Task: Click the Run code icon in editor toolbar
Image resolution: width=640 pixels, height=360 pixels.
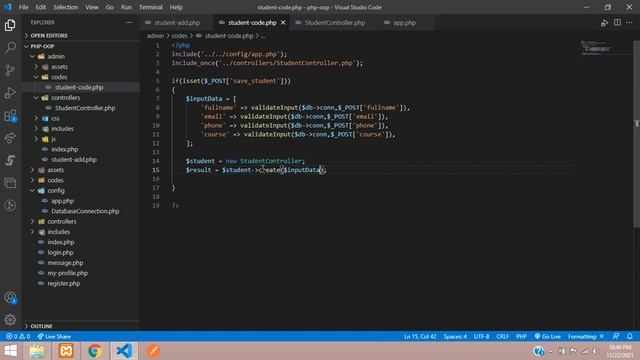Action: (604, 23)
